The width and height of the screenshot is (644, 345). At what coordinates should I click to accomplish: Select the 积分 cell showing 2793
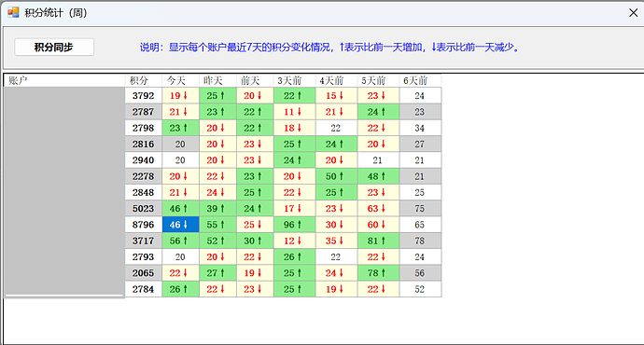tap(144, 256)
